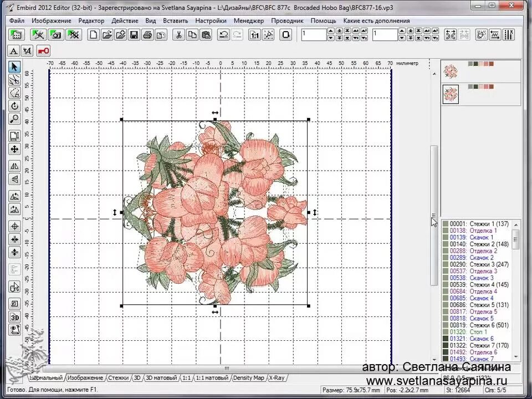Click top-right corner handle of selection box
This screenshot has height=399, width=532.
(309, 120)
